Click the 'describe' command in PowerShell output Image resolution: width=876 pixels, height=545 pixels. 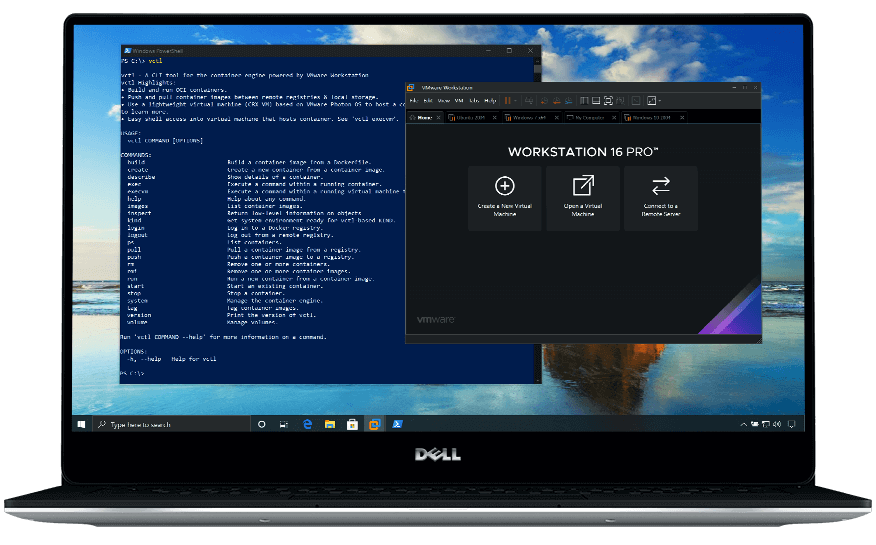point(141,177)
